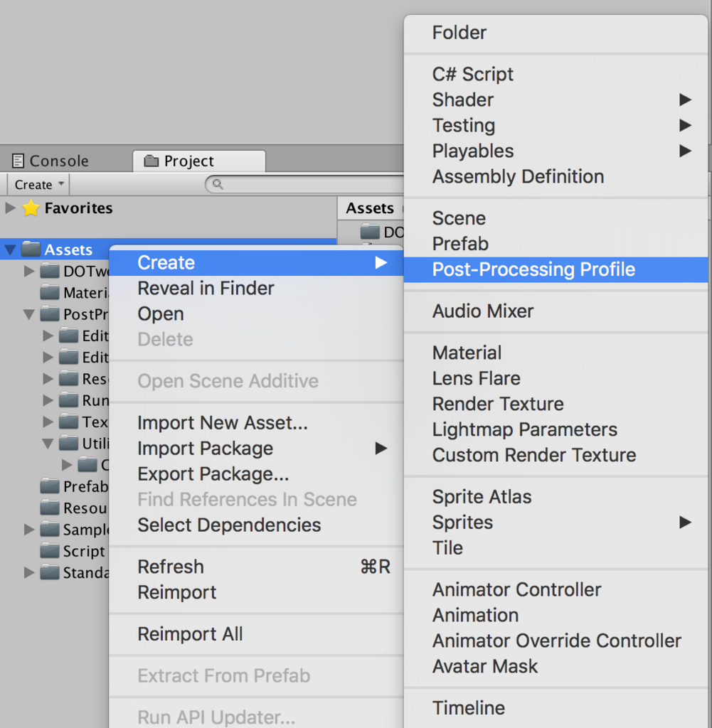
Task: Click the DO folder icon in Assets pane
Action: 370,231
